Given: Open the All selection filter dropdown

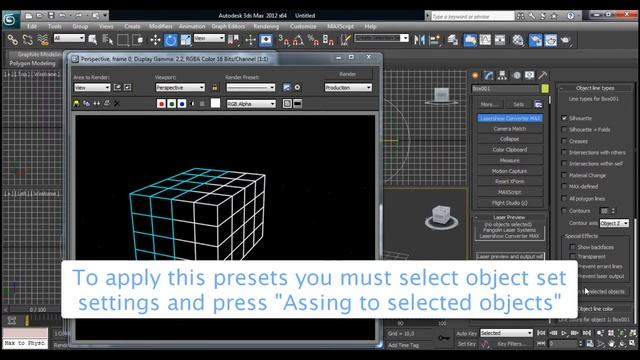Looking at the screenshot, I should [69, 38].
